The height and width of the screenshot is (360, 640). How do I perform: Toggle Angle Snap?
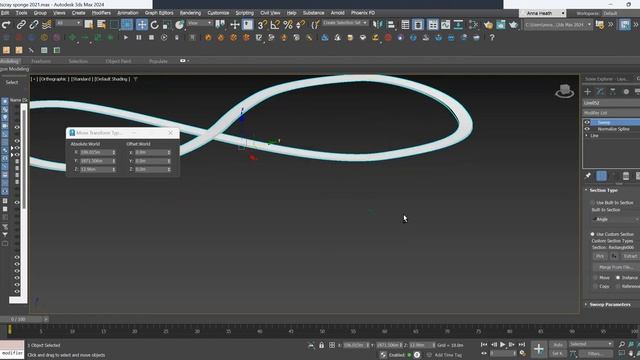(275, 25)
